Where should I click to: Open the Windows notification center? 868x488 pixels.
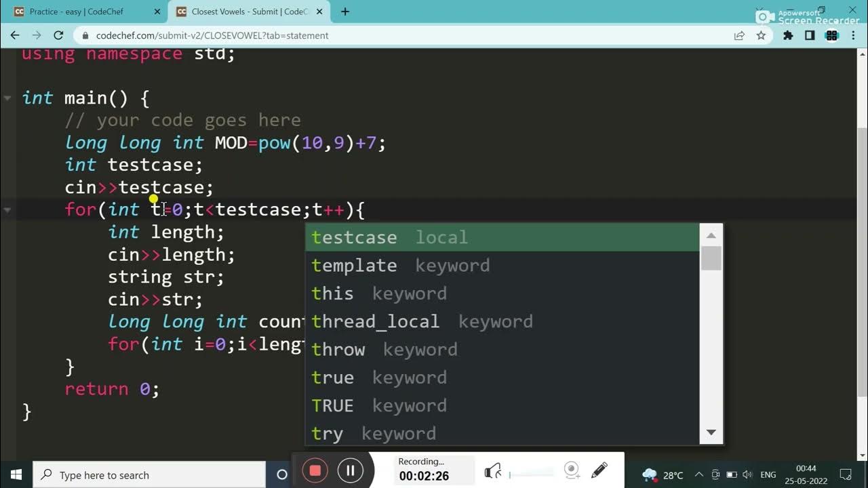846,474
